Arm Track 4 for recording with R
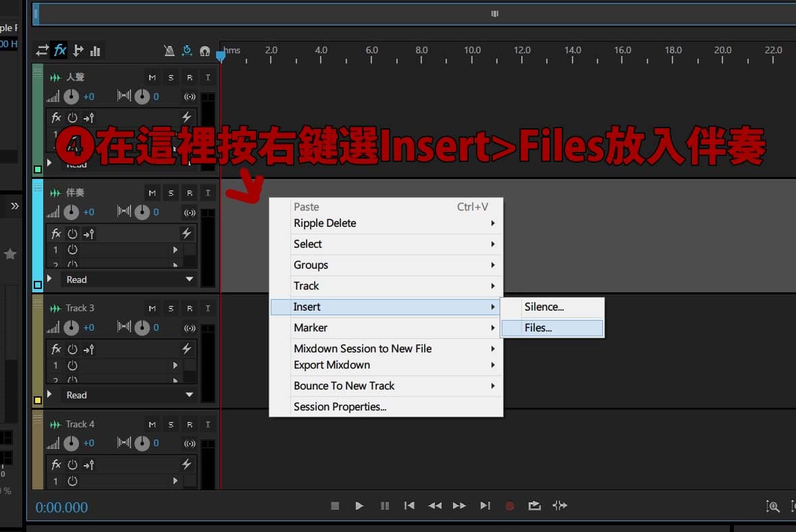The image size is (796, 532). click(190, 425)
